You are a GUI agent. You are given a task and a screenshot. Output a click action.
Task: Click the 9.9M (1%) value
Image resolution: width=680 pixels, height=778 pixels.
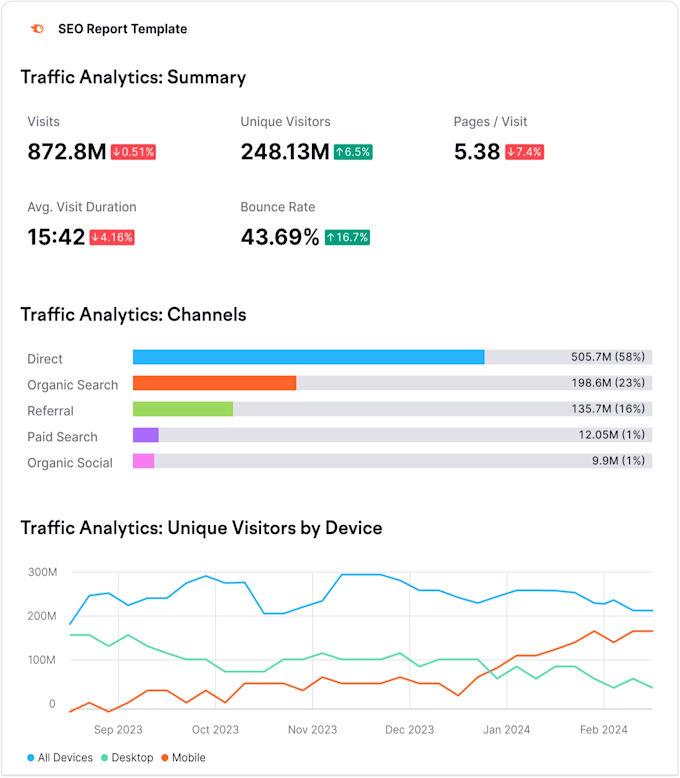(618, 460)
